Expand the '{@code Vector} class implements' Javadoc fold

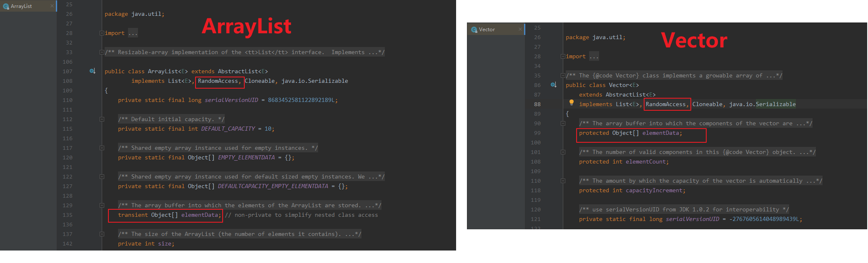click(563, 75)
